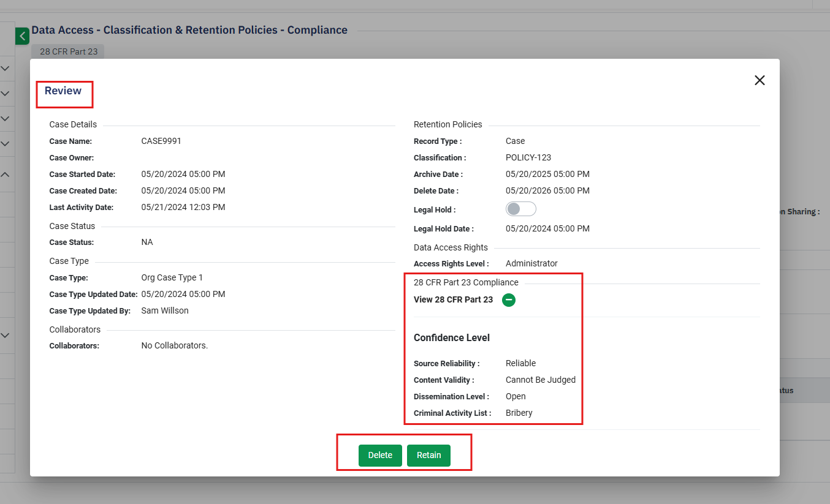The height and width of the screenshot is (504, 830).
Task: Click the Case Status value NA
Action: [x=147, y=242]
